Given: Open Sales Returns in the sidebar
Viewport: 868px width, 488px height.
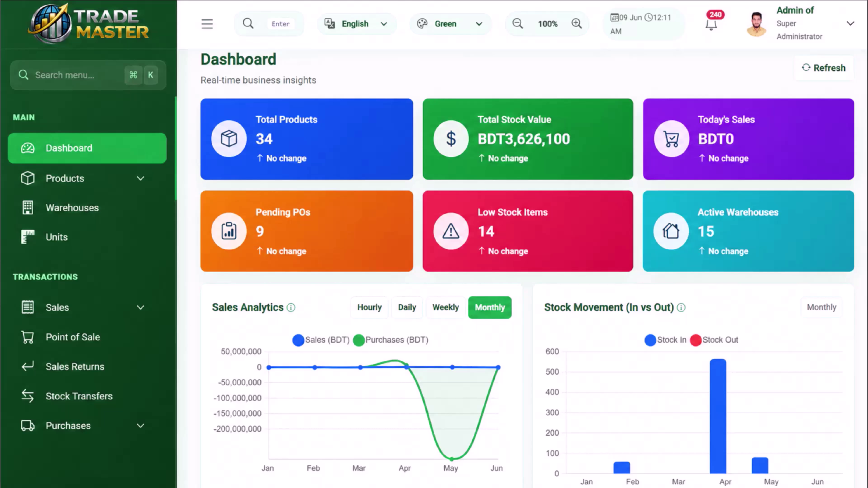Looking at the screenshot, I should point(87,366).
